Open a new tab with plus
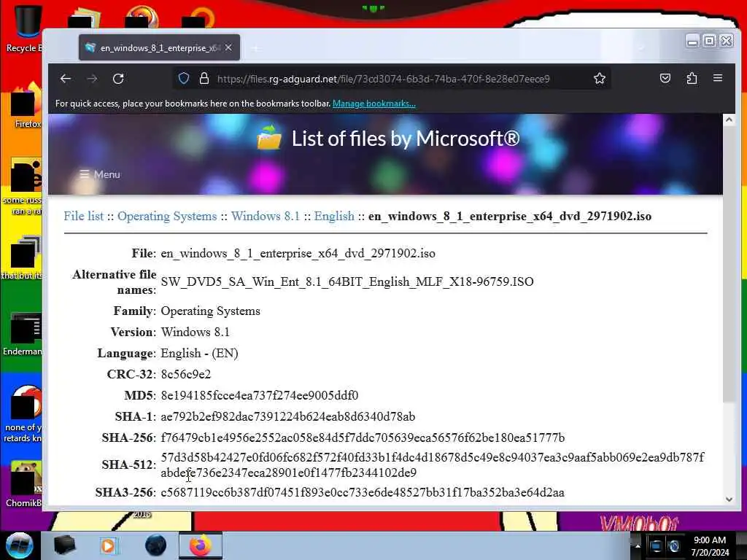Screen dimensions: 747x560 pos(256,48)
